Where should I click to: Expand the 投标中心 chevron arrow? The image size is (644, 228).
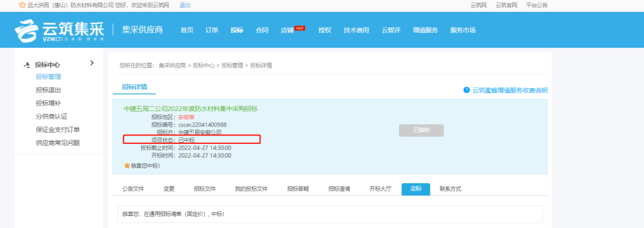coord(92,63)
